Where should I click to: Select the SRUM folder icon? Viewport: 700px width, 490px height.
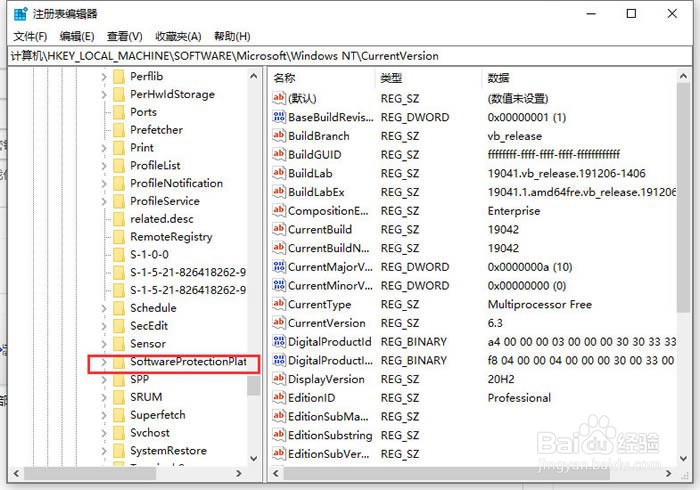click(119, 397)
